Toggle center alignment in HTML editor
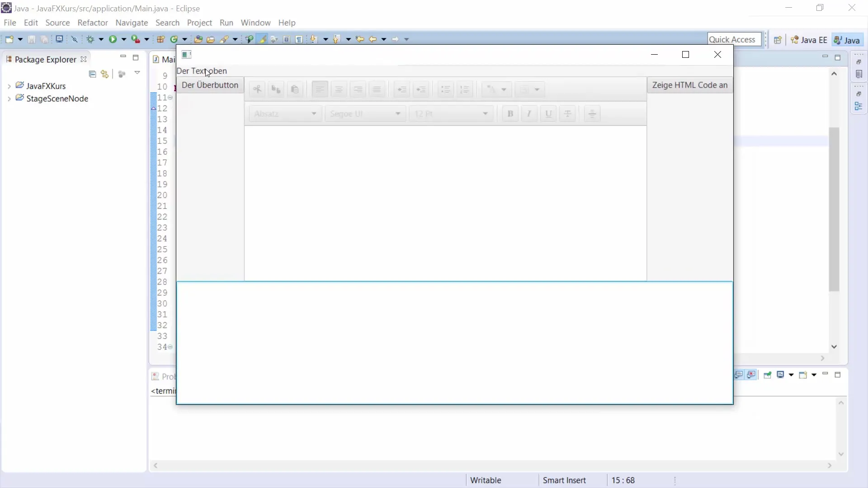Screen dimensions: 868x488 click(339, 89)
